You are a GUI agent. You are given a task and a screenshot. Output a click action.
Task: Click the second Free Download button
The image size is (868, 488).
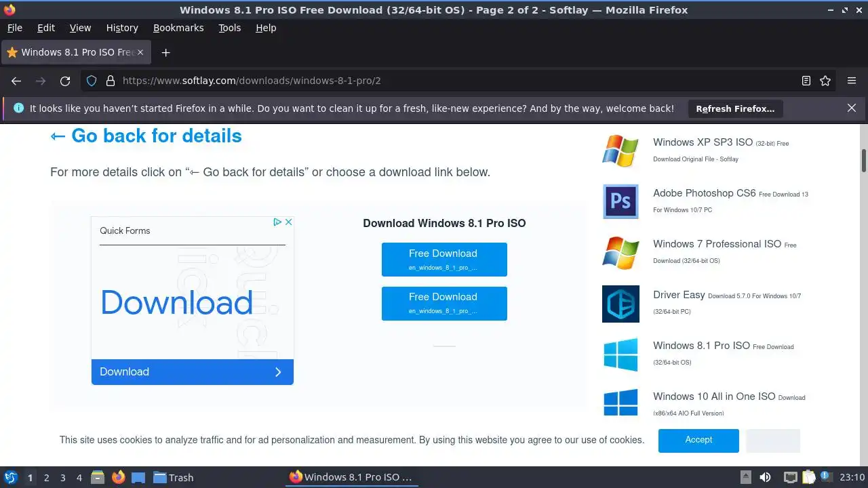[x=444, y=303]
